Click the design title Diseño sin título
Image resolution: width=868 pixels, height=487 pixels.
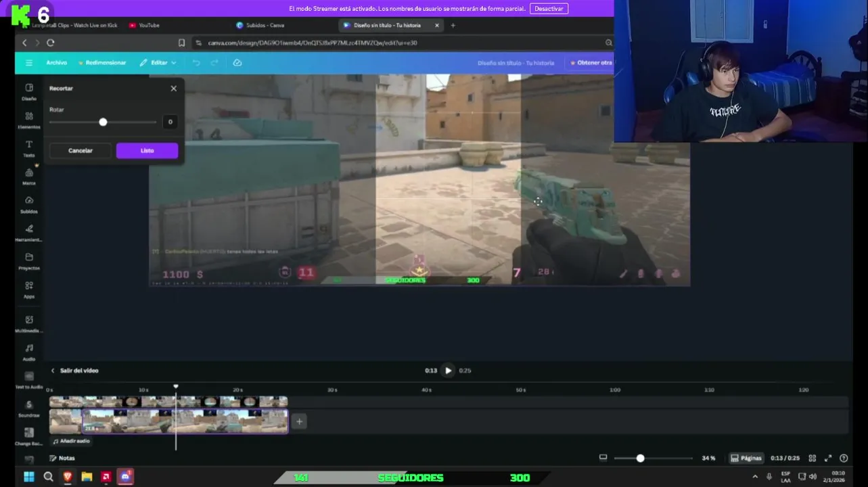[x=516, y=63]
